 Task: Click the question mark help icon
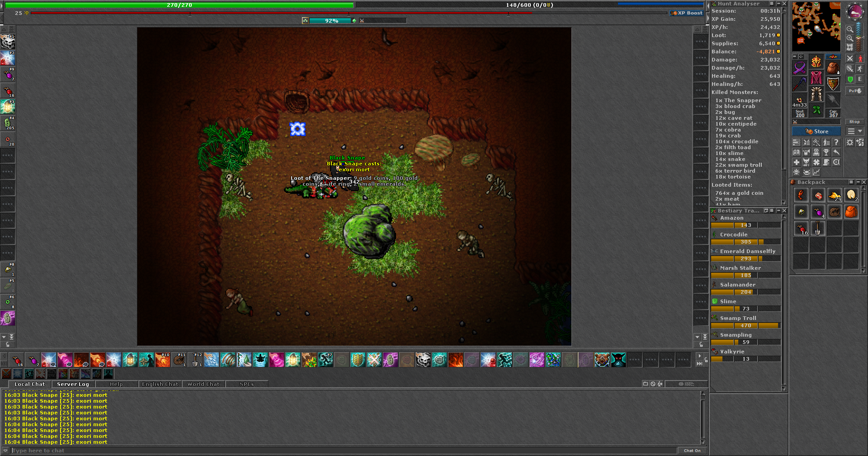coord(836,142)
